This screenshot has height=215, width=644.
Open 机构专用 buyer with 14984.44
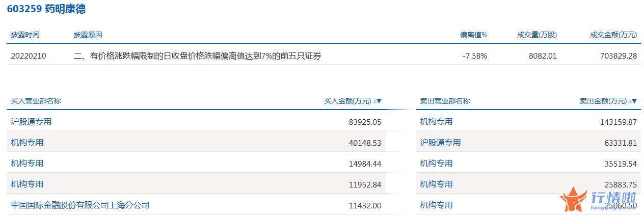tap(27, 164)
